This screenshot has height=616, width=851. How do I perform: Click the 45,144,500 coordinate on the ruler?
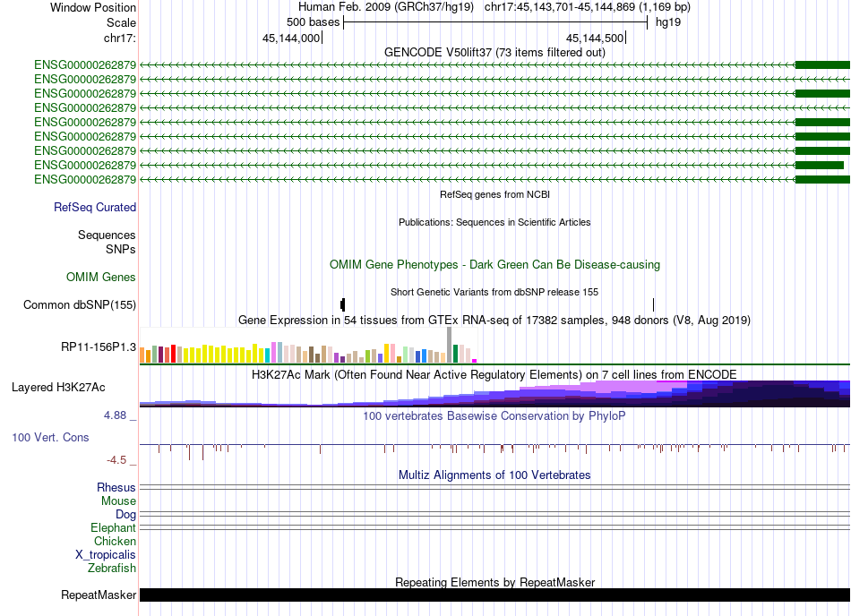pyautogui.click(x=595, y=38)
